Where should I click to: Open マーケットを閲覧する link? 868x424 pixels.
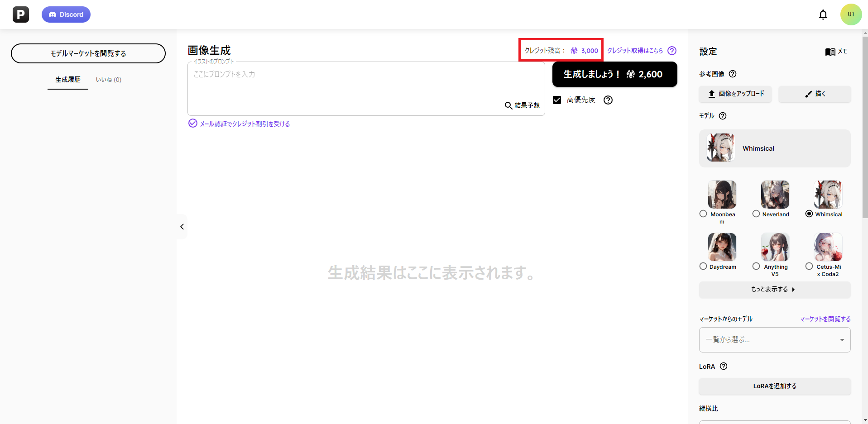[x=825, y=319]
